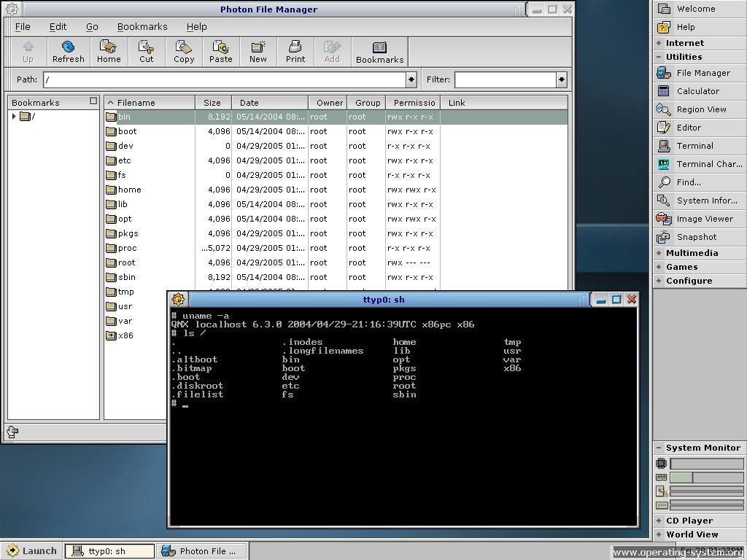Sort by Filename column header
747x560 pixels.
150,102
